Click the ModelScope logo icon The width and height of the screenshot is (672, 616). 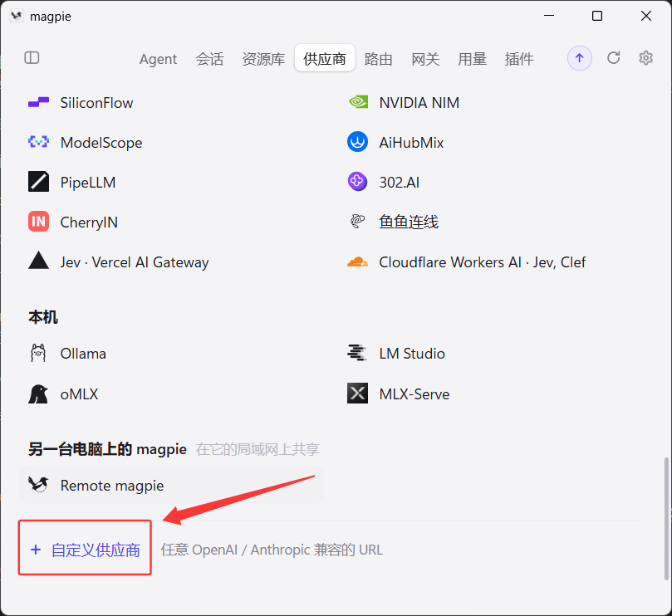point(38,142)
